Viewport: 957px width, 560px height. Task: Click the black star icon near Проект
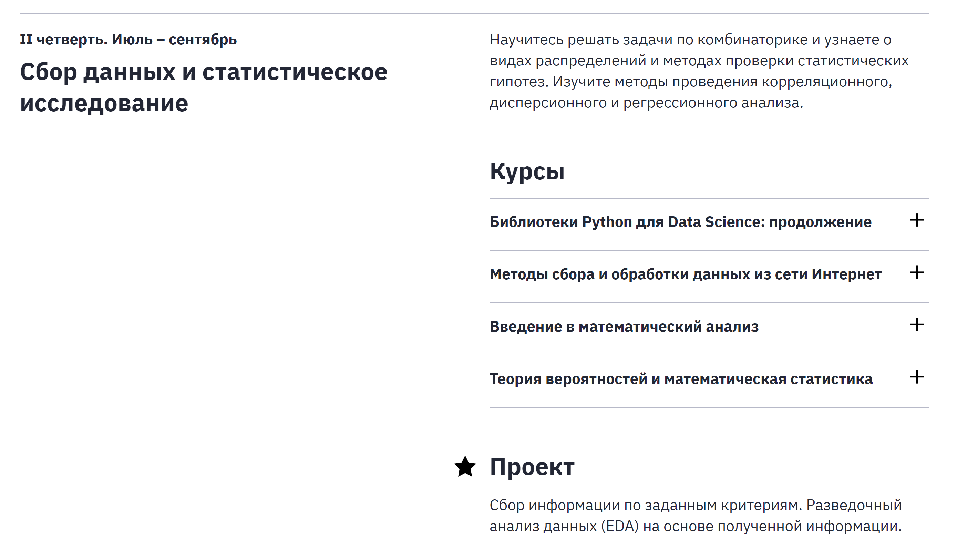click(x=465, y=467)
